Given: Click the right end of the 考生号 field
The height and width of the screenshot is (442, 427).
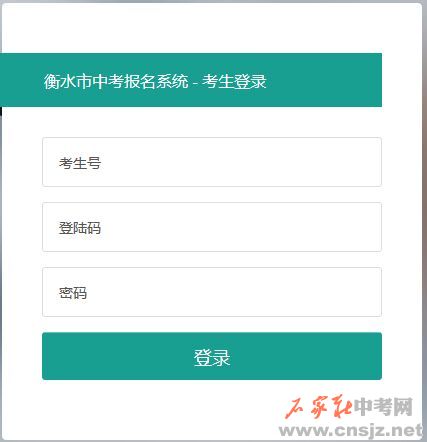Looking at the screenshot, I should [367, 162].
